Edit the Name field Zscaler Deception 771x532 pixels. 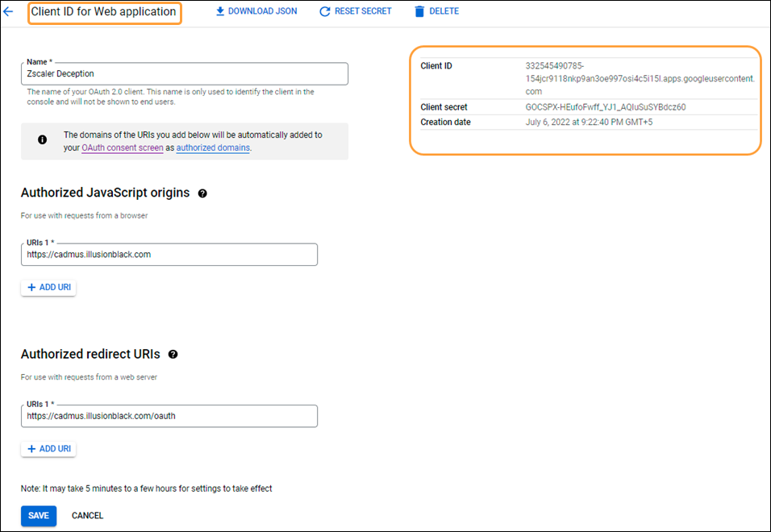185,74
